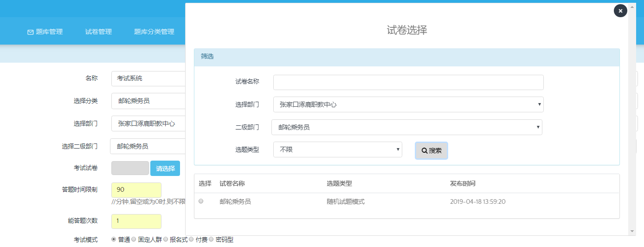Click the 能答题次数 field showing 1
Image resolution: width=644 pixels, height=247 pixels.
(x=136, y=221)
